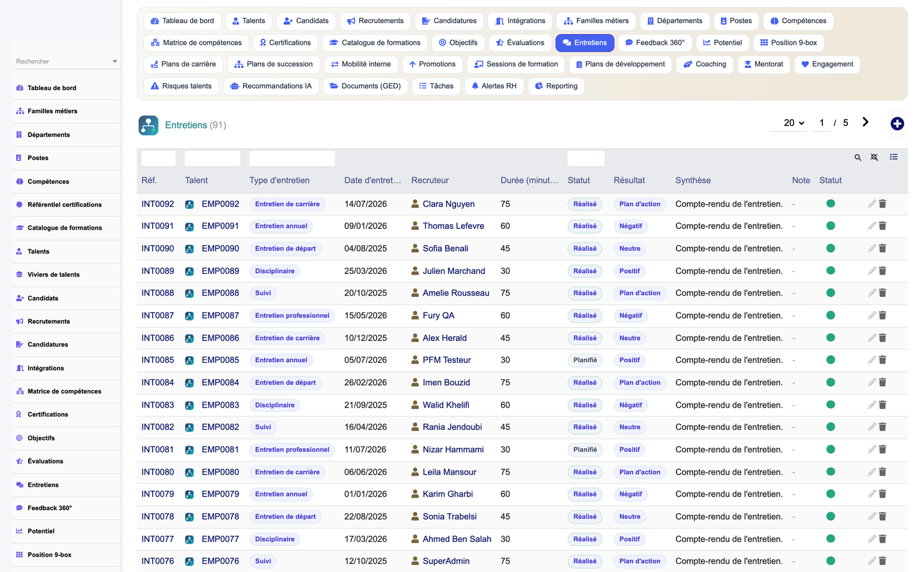Viewport: 924px width, 572px height.
Task: Open the Tableau de bord top tab
Action: point(182,21)
